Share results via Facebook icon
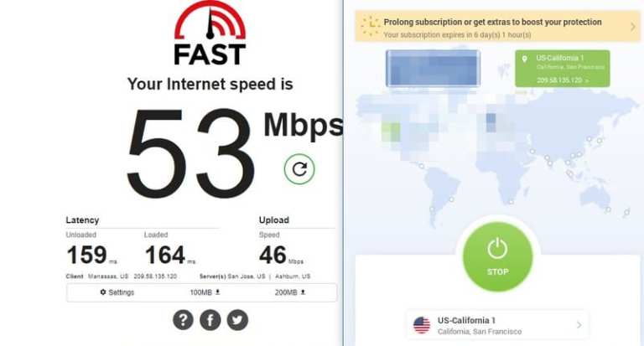644x346 pixels. click(x=210, y=320)
